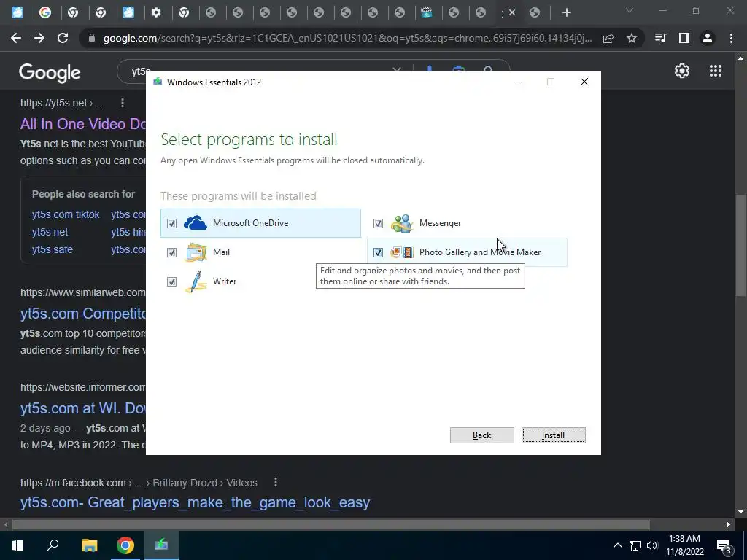This screenshot has width=747, height=560.
Task: Open a new Chrome tab
Action: click(566, 12)
